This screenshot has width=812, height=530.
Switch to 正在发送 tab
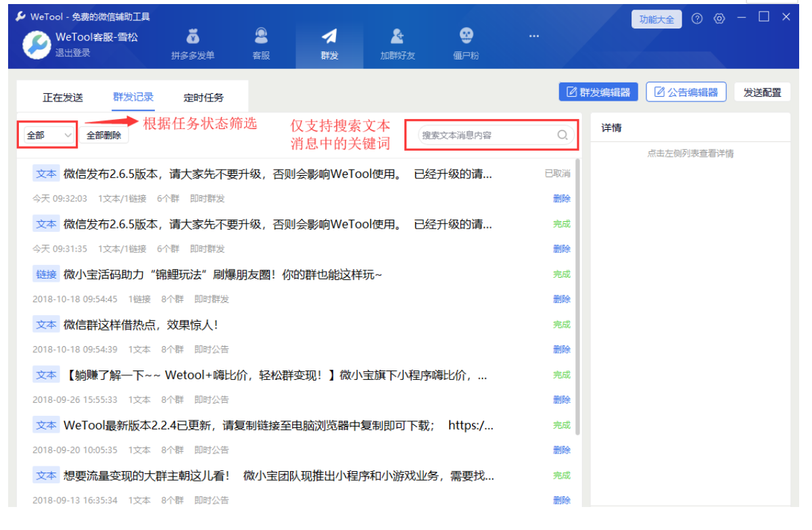(x=63, y=97)
